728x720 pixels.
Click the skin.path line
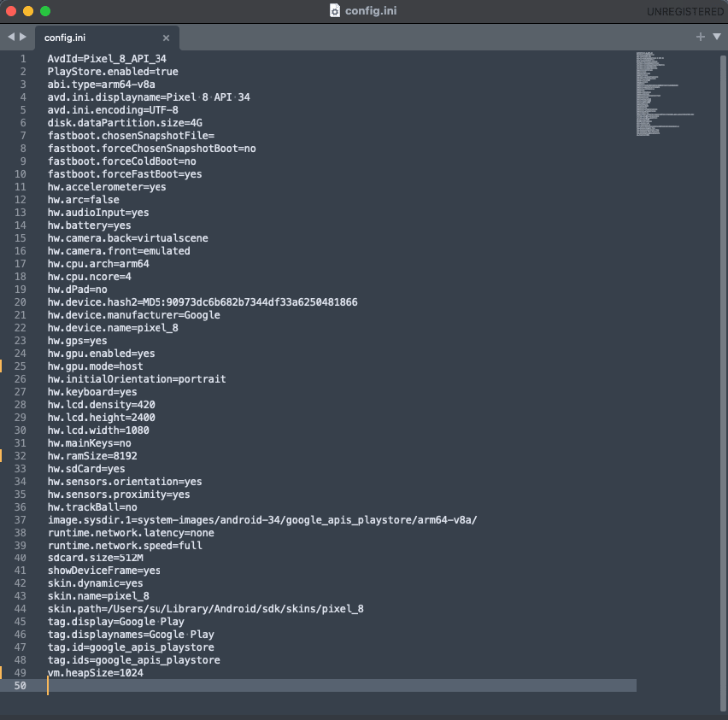pyautogui.click(x=206, y=609)
